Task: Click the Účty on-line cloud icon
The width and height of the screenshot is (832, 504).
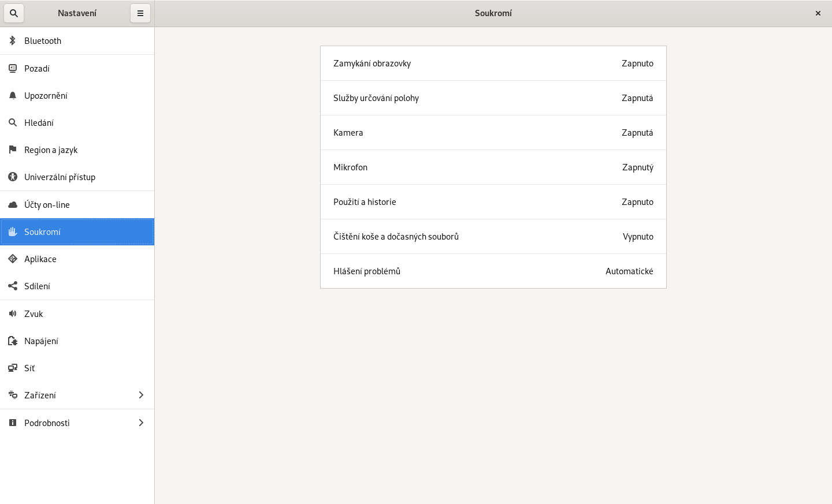Action: (13, 204)
